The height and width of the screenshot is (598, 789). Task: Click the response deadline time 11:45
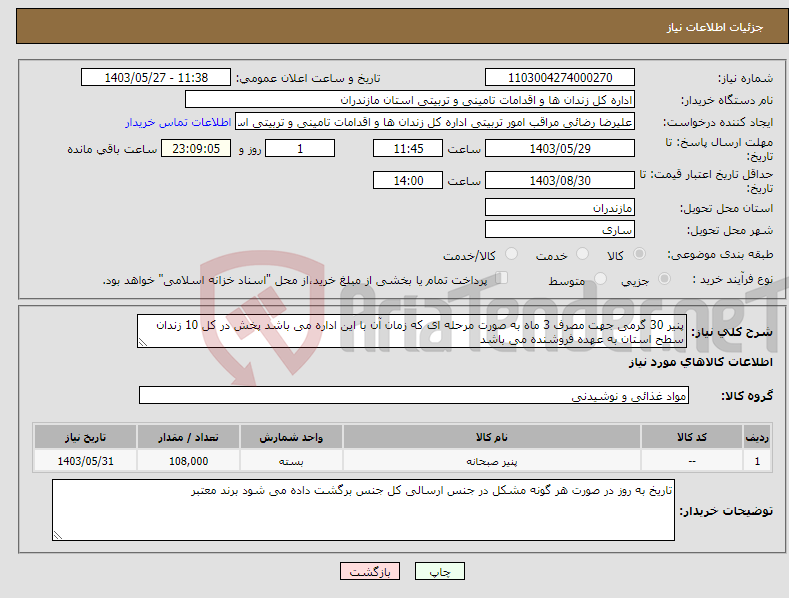[x=408, y=148]
